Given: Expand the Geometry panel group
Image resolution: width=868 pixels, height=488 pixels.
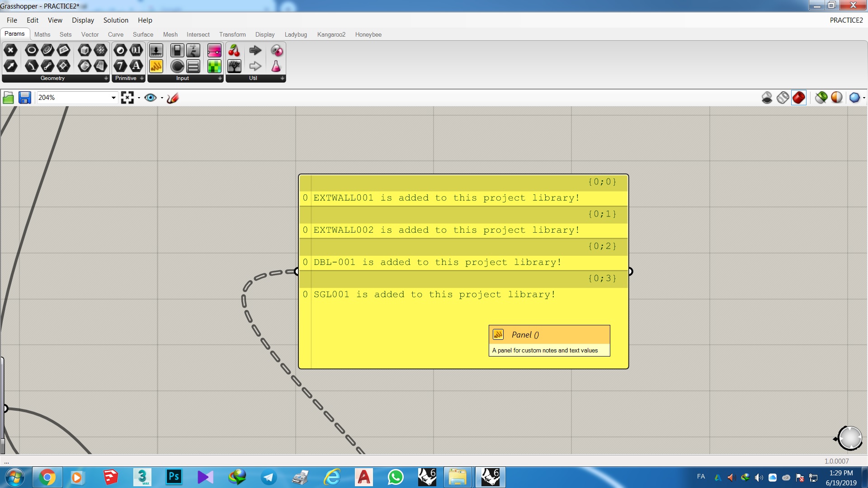Looking at the screenshot, I should [106, 78].
